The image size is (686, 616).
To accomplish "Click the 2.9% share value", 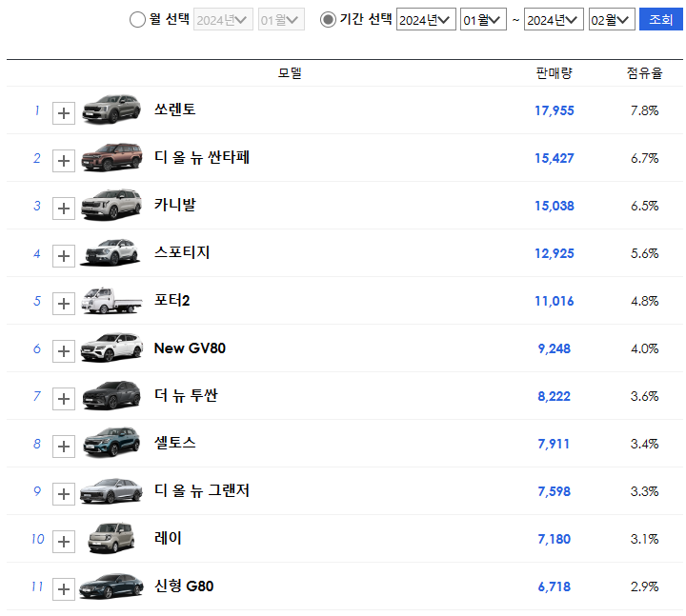I will click(x=644, y=587).
